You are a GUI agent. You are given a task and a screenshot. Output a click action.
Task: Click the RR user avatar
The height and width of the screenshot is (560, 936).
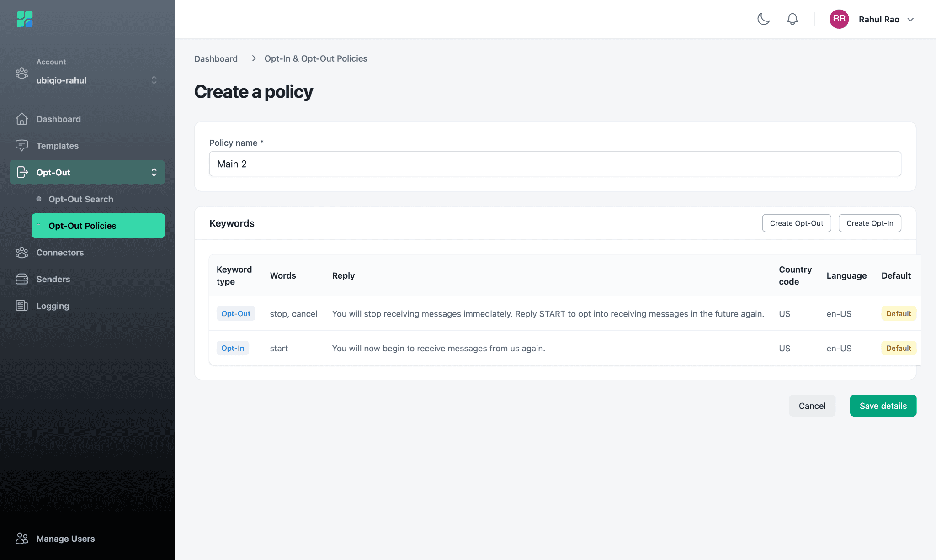[x=839, y=19]
